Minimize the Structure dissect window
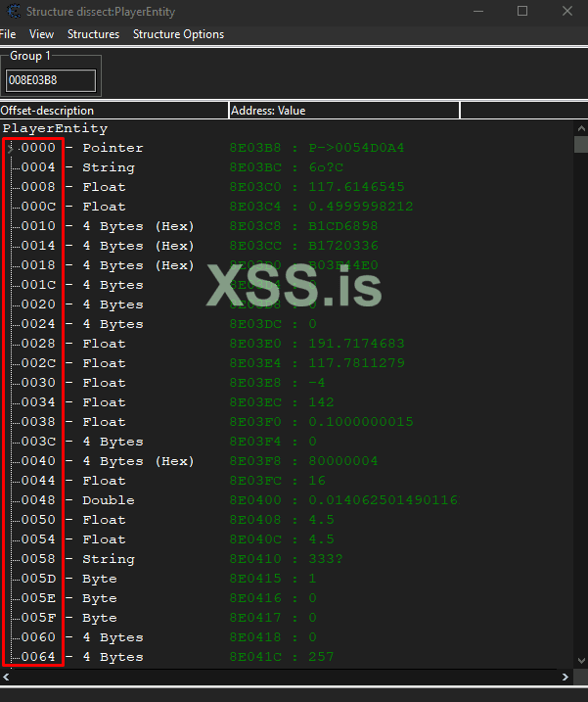The width and height of the screenshot is (588, 702). click(x=478, y=11)
